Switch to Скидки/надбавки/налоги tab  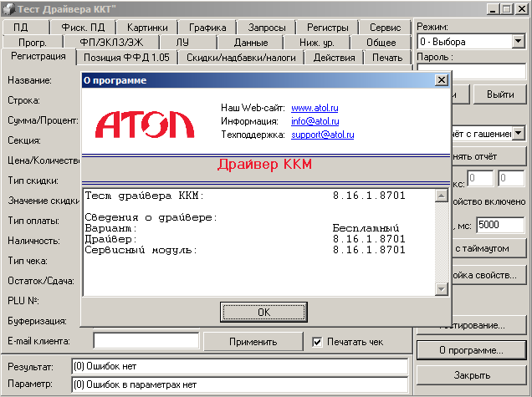coord(241,58)
